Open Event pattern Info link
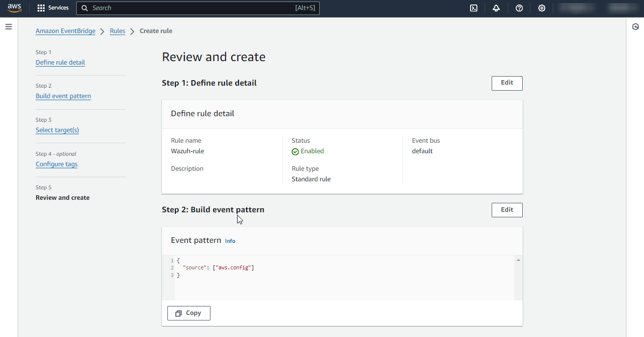Viewport: 644px width, 337px height. 230,241
